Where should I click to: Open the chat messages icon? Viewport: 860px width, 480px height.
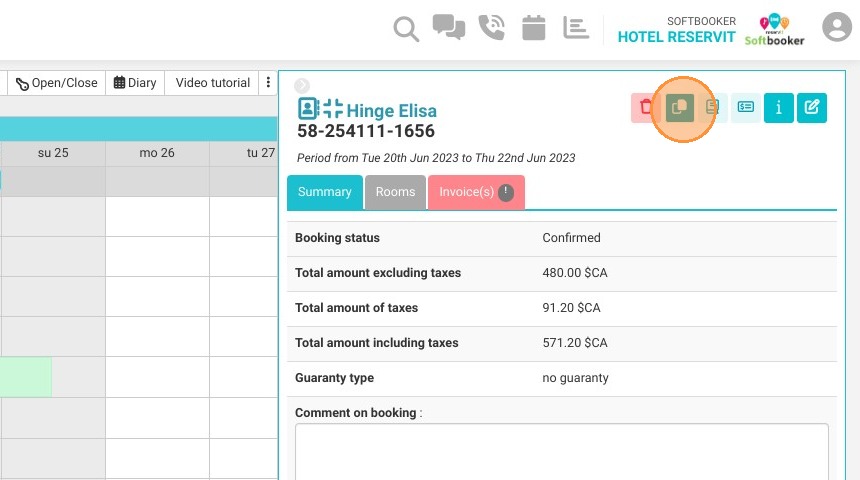[x=449, y=27]
